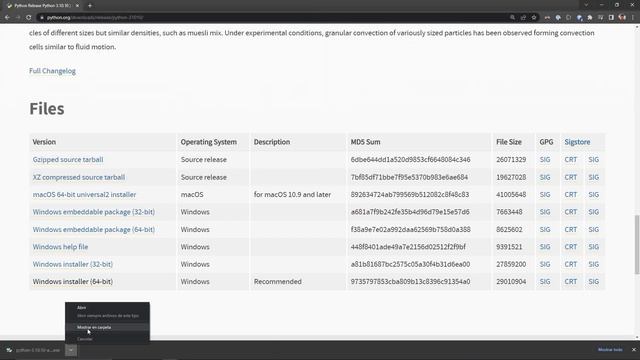Bookmark this page with the star icon
The image size is (640, 360).
pos(534,18)
